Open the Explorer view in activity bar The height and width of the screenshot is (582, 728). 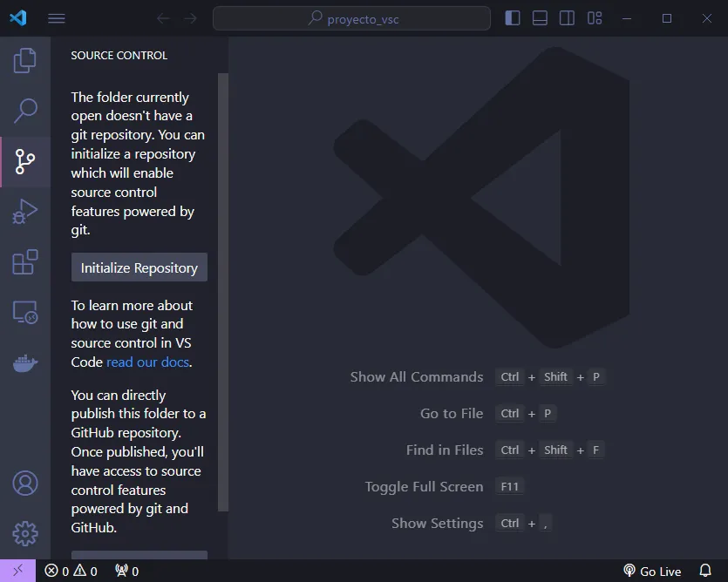(25, 60)
